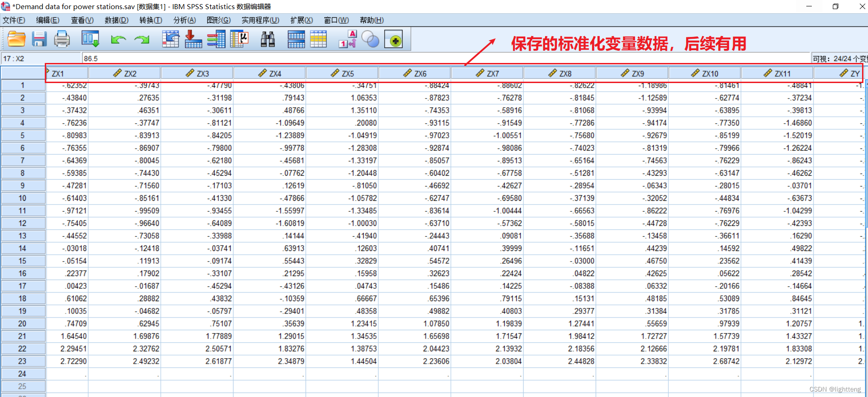Open the 扩展(X) menu
This screenshot has height=397, width=868.
coord(302,20)
